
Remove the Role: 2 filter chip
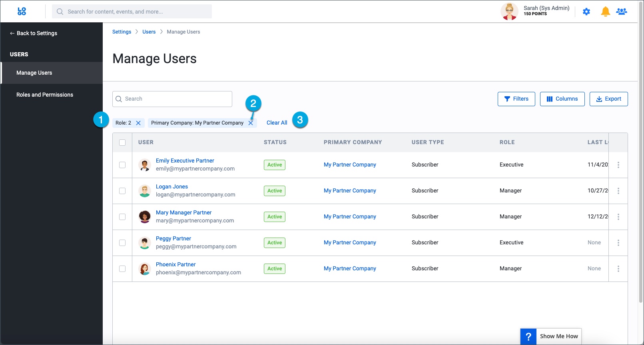tap(138, 123)
